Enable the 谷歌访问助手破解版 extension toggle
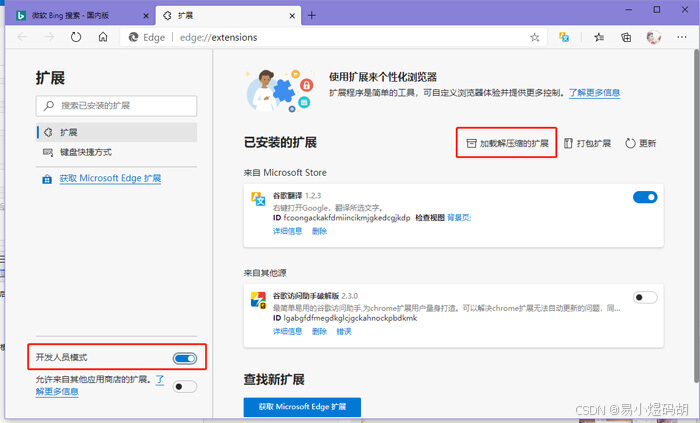This screenshot has width=700, height=423. [x=645, y=297]
